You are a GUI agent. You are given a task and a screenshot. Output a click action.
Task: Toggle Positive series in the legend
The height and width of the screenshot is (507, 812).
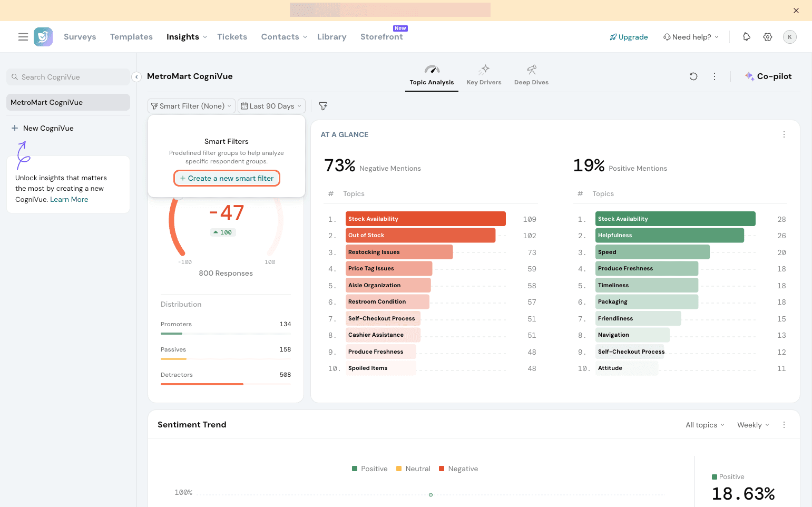pyautogui.click(x=370, y=469)
